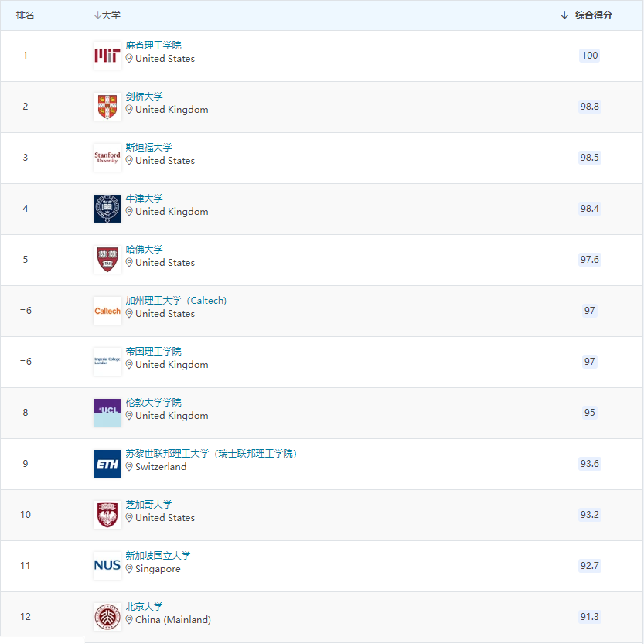Viewport: 644px width, 644px height.
Task: Click the Caltech orange logo
Action: pyautogui.click(x=107, y=311)
